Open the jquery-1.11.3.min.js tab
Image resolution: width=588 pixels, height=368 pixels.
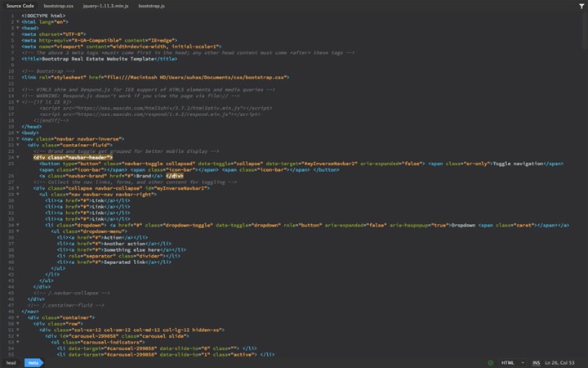pyautogui.click(x=105, y=6)
